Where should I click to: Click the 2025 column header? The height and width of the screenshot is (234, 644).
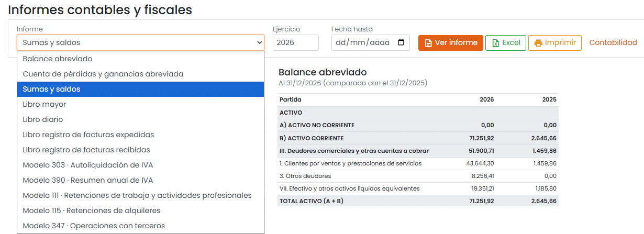pos(549,99)
